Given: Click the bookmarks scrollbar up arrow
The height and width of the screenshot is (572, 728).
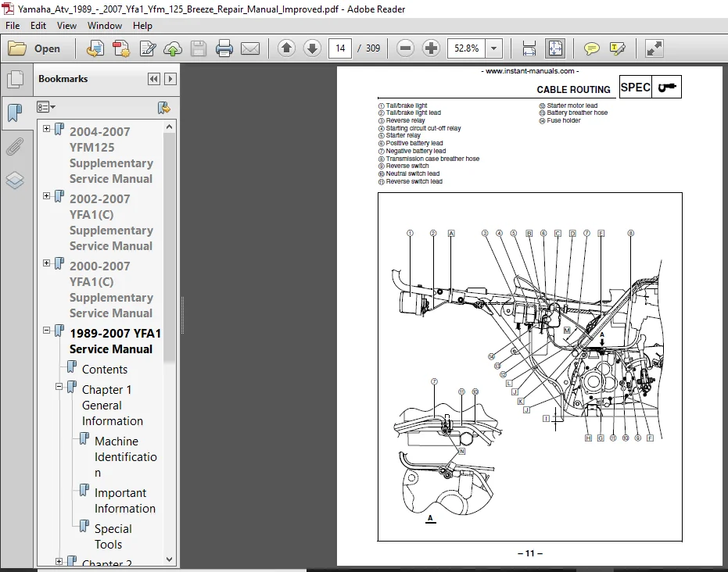Looking at the screenshot, I should pyautogui.click(x=169, y=127).
